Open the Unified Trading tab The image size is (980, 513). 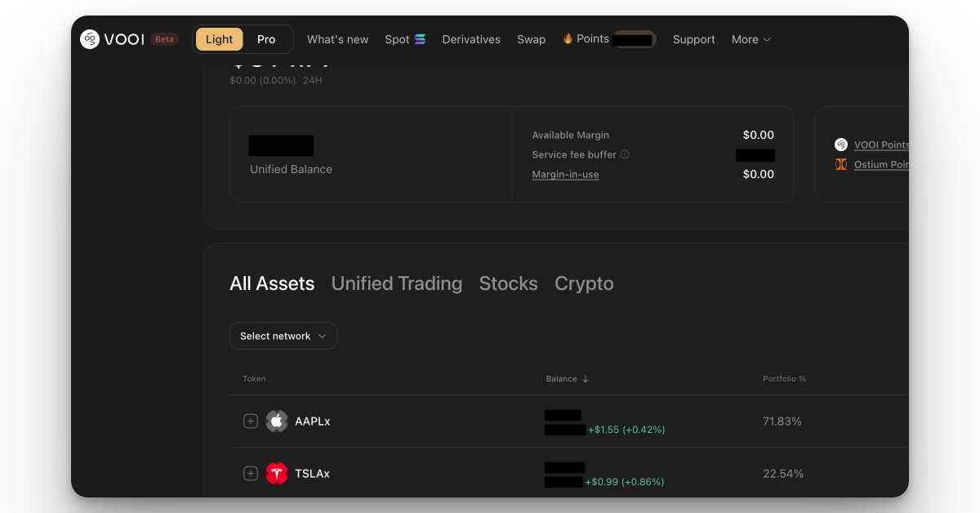click(x=396, y=283)
